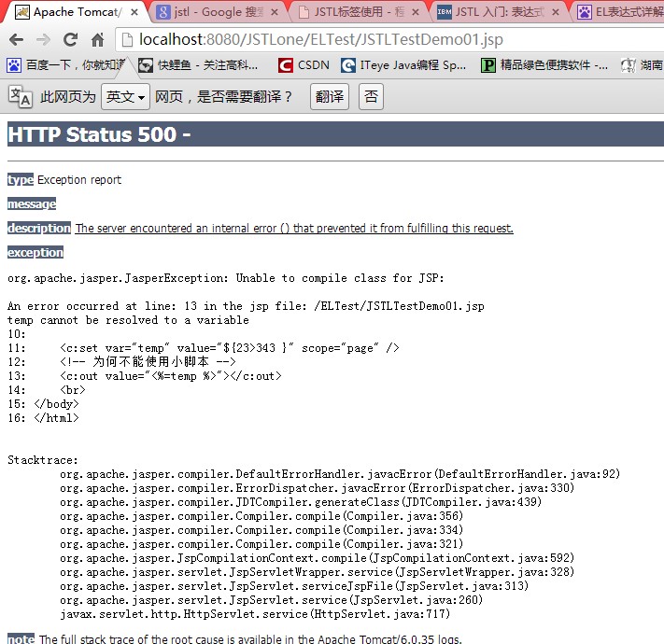Close the JSTL标签使用 tab
The height and width of the screenshot is (644, 664).
416,12
